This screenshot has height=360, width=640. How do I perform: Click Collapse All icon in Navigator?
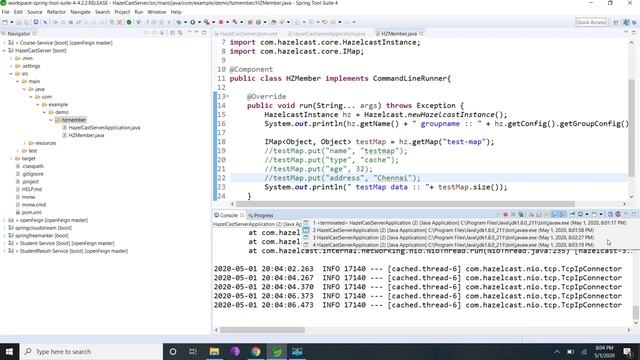(x=172, y=33)
